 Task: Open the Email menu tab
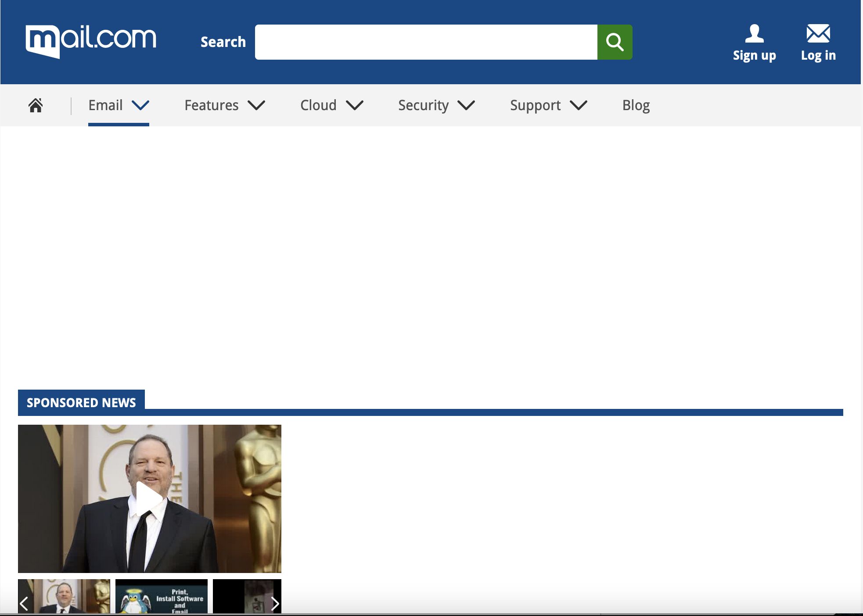[x=105, y=105]
